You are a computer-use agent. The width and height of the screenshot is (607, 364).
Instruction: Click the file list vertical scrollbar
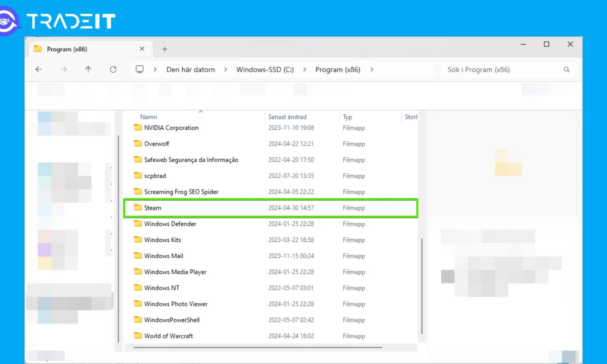click(x=422, y=286)
